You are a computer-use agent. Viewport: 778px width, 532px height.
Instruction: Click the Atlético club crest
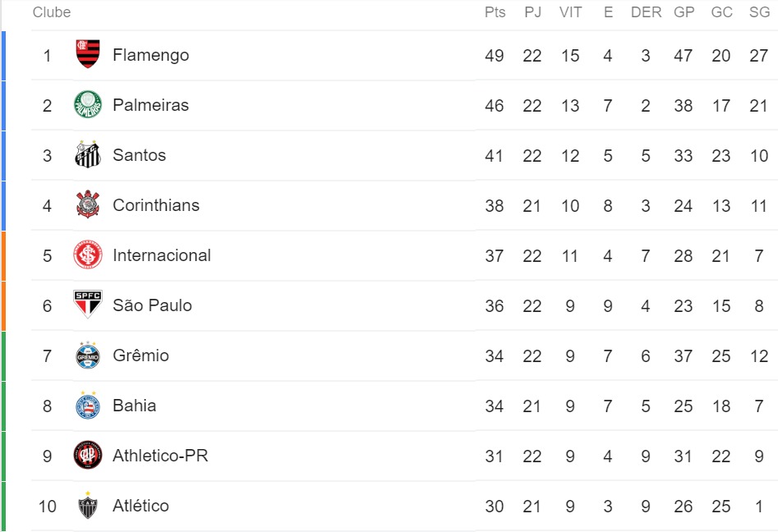pyautogui.click(x=88, y=505)
